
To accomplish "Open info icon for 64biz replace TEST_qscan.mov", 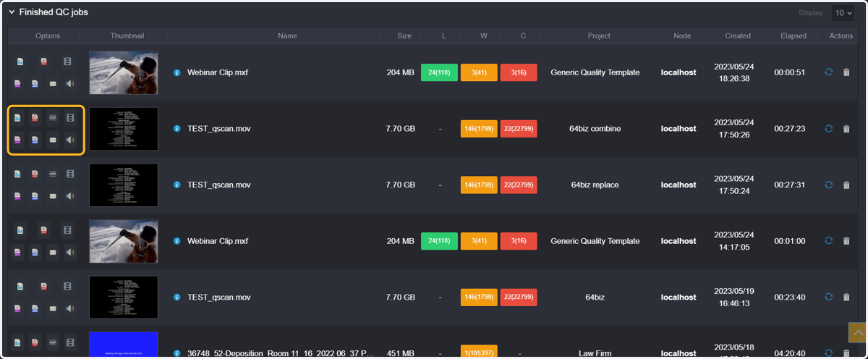I will click(177, 185).
